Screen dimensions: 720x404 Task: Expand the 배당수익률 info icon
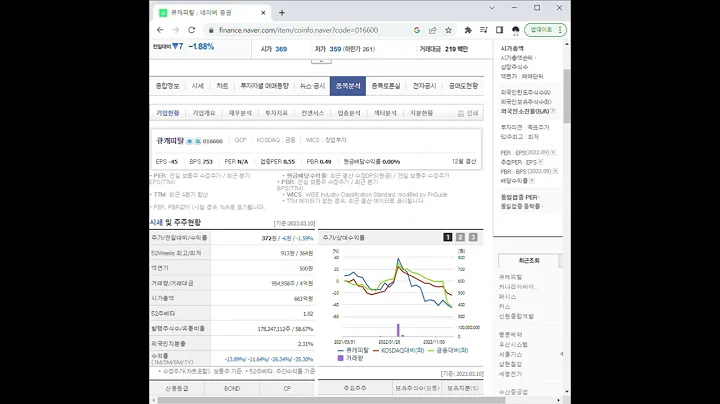click(x=532, y=181)
